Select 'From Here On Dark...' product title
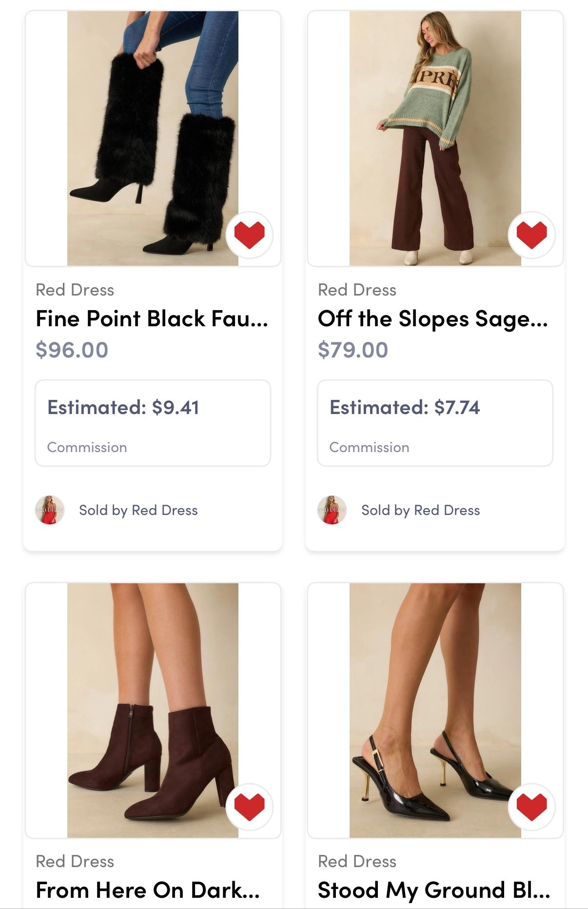This screenshot has width=588, height=909. [148, 890]
